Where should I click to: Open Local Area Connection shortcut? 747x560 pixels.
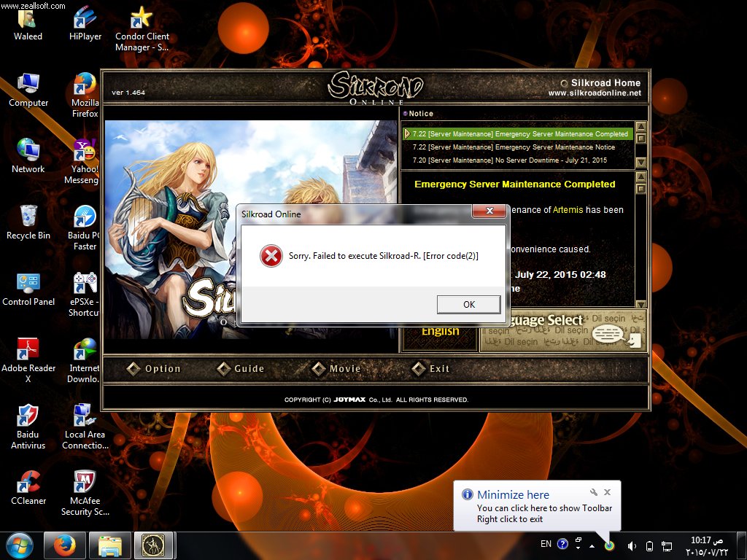click(x=85, y=427)
